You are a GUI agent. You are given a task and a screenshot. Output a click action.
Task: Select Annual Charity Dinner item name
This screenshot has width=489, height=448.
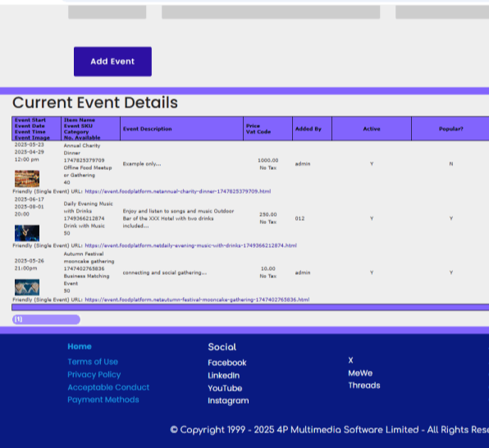[x=82, y=149]
